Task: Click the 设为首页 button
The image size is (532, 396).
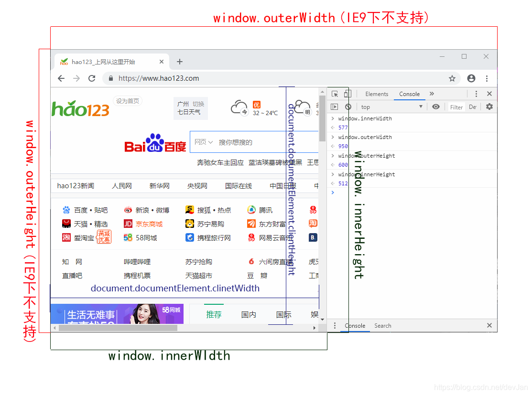Action: click(128, 101)
